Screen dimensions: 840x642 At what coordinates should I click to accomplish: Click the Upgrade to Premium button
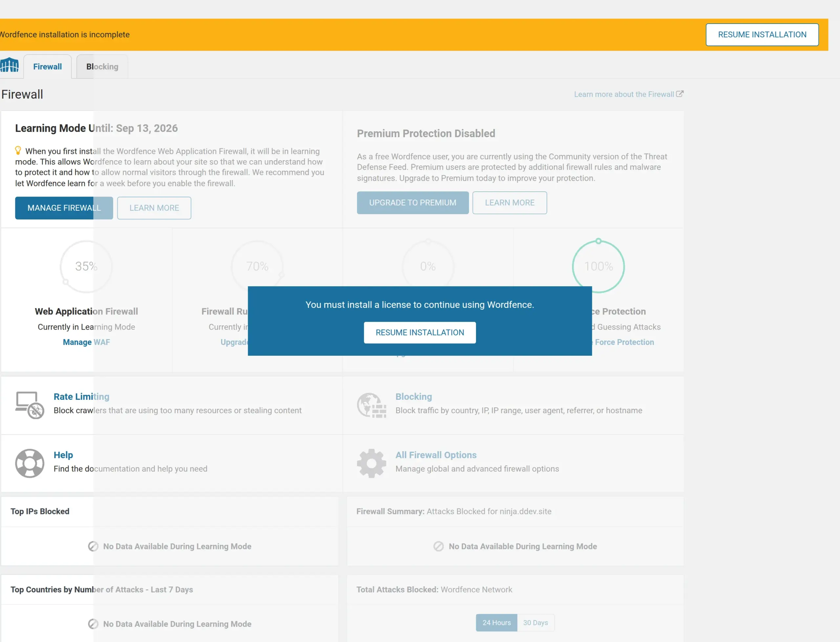(x=412, y=203)
